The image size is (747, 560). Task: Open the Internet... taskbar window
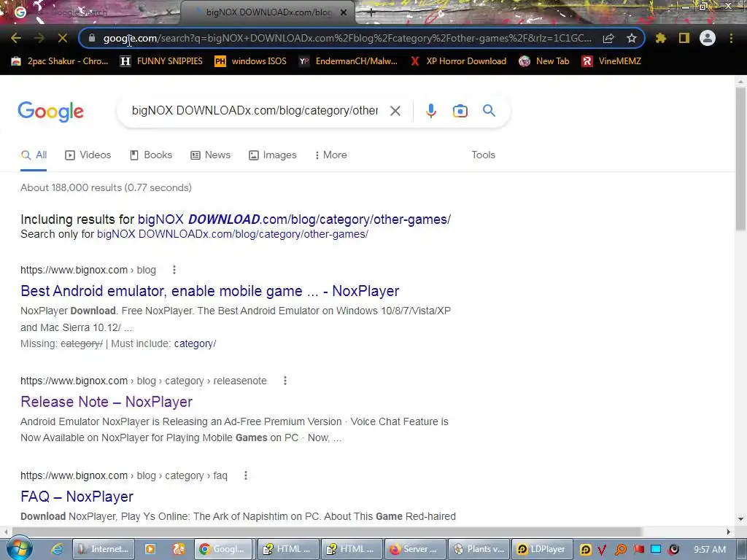[104, 549]
